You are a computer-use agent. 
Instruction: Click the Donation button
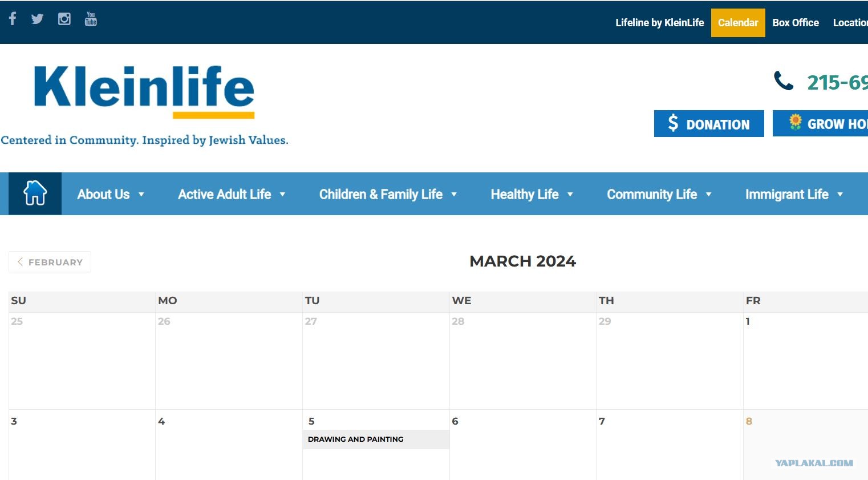click(x=709, y=123)
